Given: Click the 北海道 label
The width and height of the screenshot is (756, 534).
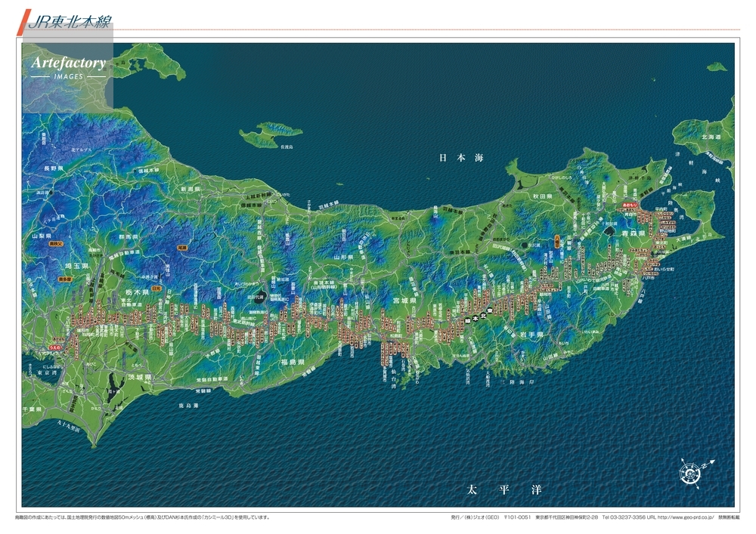Looking at the screenshot, I should (711, 137).
